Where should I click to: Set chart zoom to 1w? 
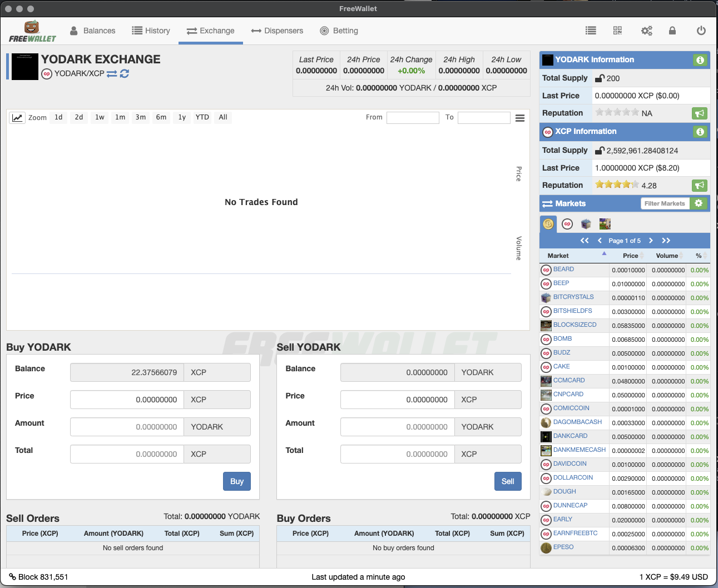100,117
